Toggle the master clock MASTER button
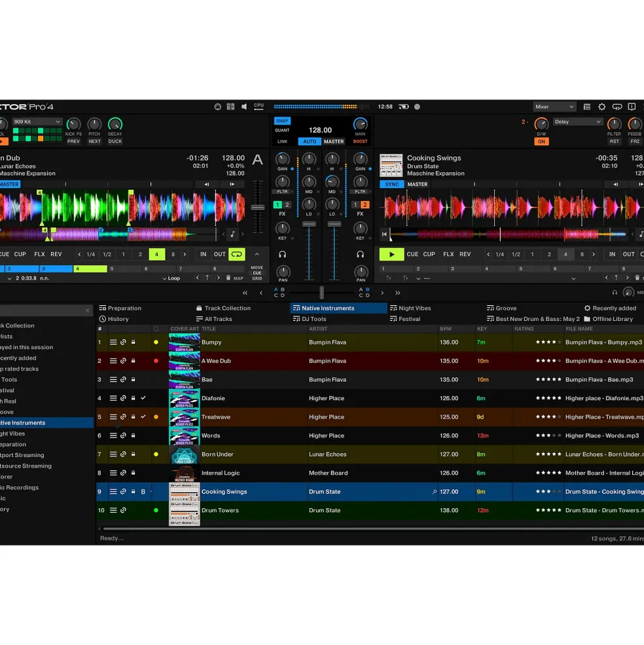Viewport: 644px width, 645px height. point(334,141)
